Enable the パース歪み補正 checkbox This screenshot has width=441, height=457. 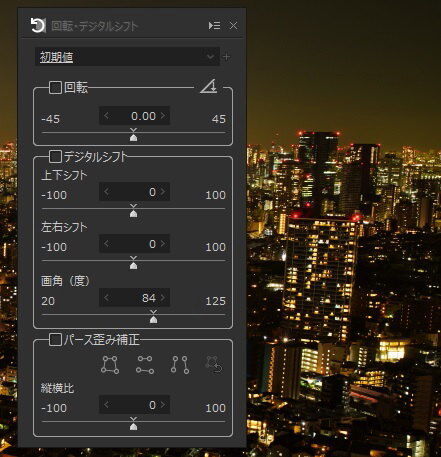[x=55, y=340]
